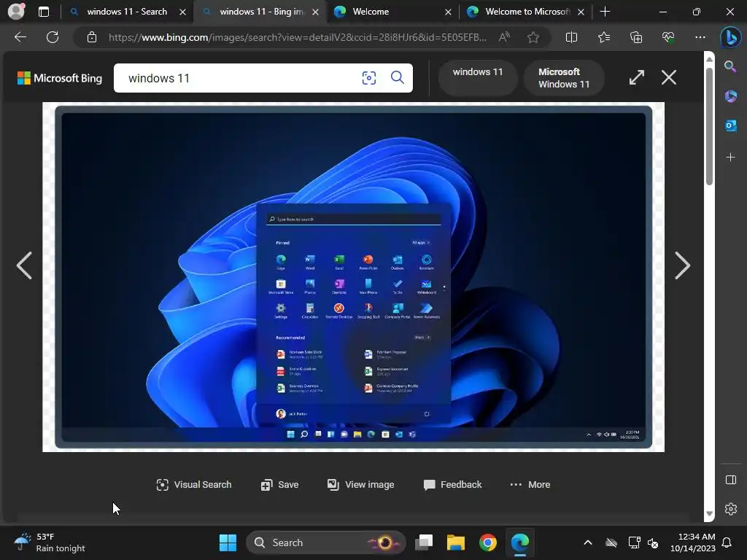Screen dimensions: 747x560
Task: Expand the More options menu
Action: 530,485
